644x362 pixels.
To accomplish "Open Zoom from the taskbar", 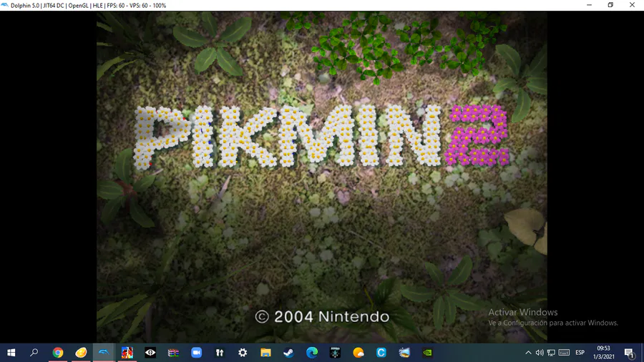I will (x=196, y=353).
